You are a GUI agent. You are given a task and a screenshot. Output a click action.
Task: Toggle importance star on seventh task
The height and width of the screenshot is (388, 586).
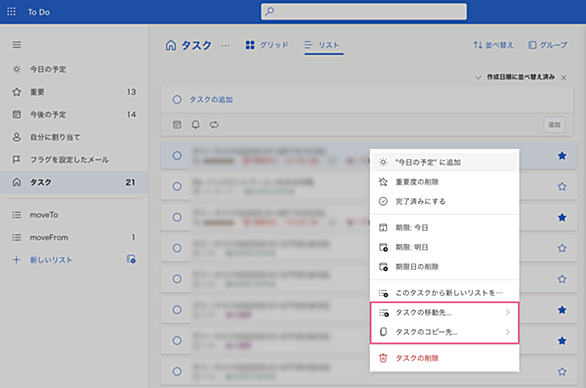(x=562, y=341)
